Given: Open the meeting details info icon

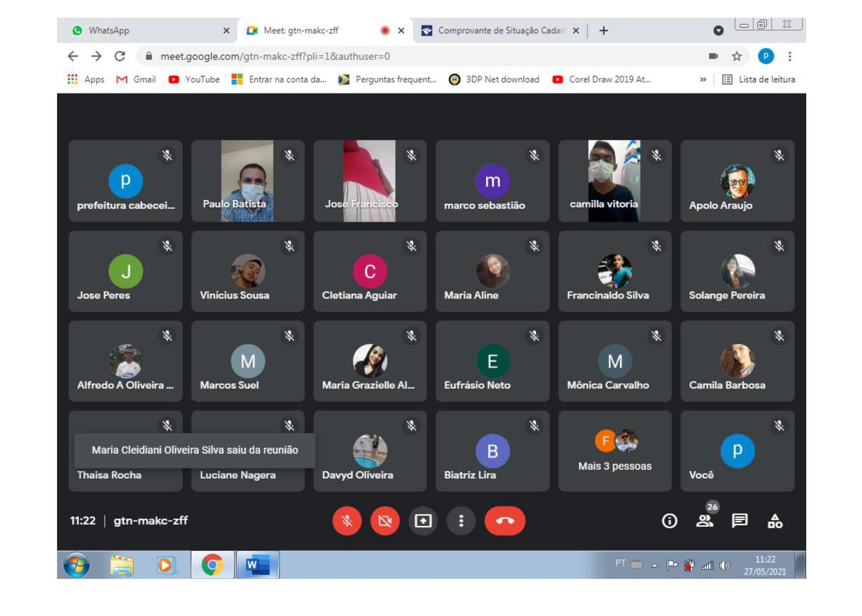Looking at the screenshot, I should [x=669, y=521].
